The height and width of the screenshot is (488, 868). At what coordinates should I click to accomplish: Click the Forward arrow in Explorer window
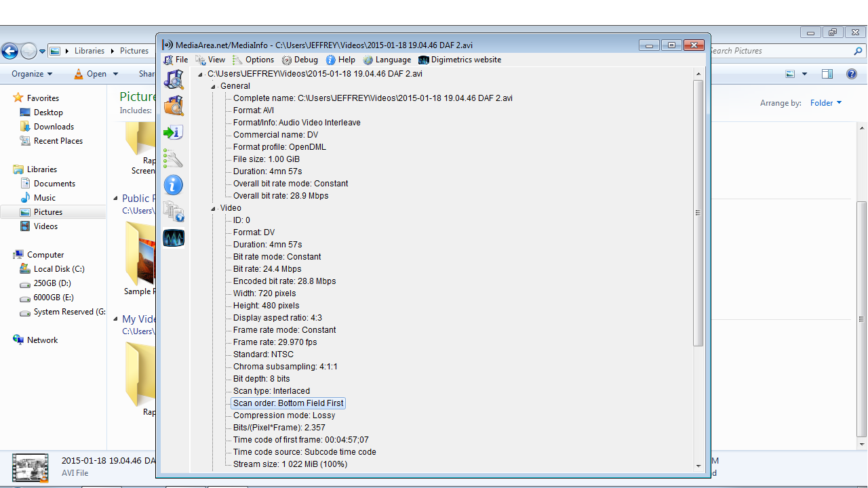point(28,51)
